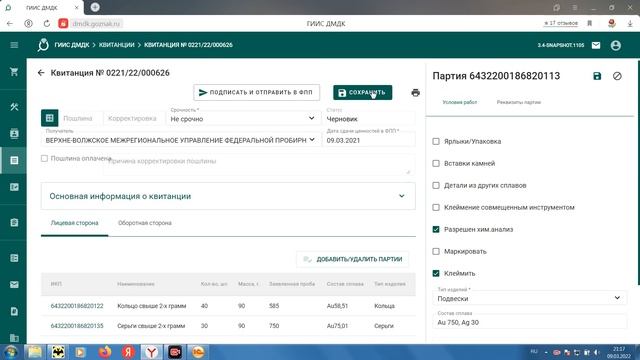Click the Дата сдачи ценностей date field

pyautogui.click(x=369, y=140)
